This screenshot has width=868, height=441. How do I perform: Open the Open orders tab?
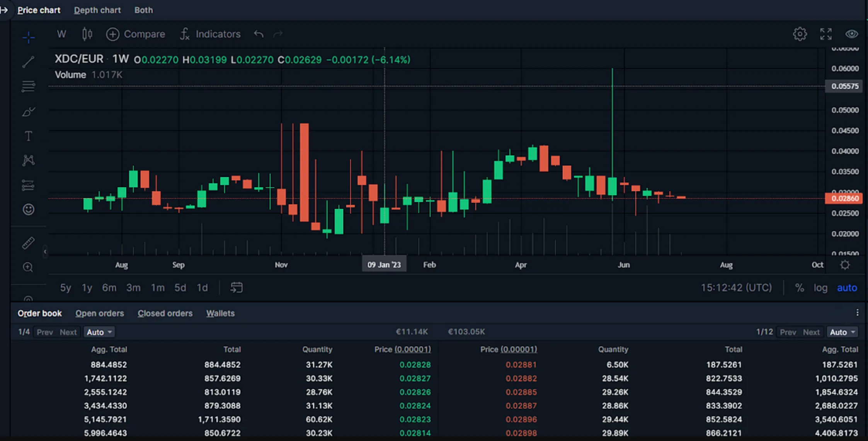100,313
